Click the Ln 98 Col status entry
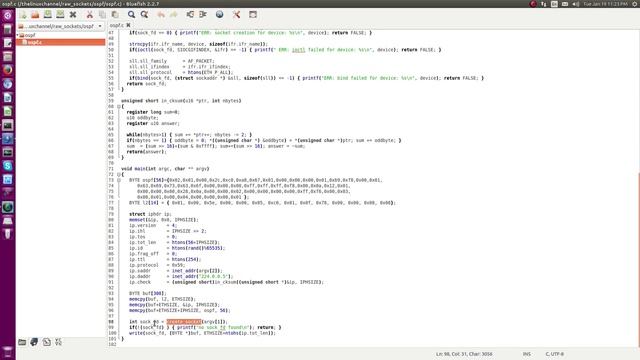The width and height of the screenshot is (640, 360). pyautogui.click(x=464, y=354)
